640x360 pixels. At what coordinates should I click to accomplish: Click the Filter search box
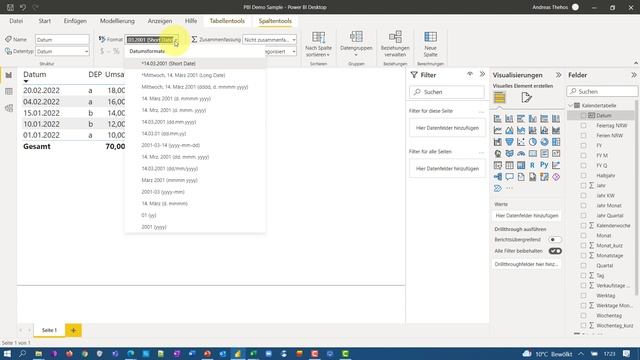[447, 92]
